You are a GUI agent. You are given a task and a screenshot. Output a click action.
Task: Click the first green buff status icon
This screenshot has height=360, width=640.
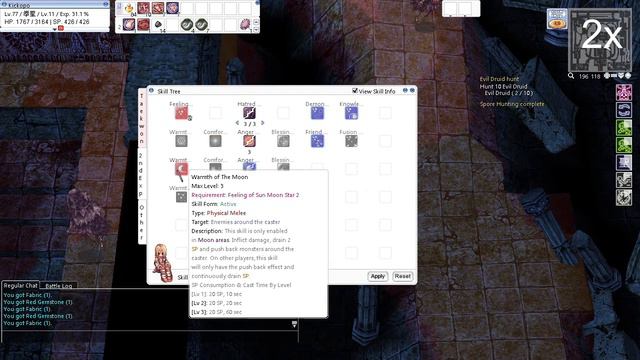click(624, 128)
